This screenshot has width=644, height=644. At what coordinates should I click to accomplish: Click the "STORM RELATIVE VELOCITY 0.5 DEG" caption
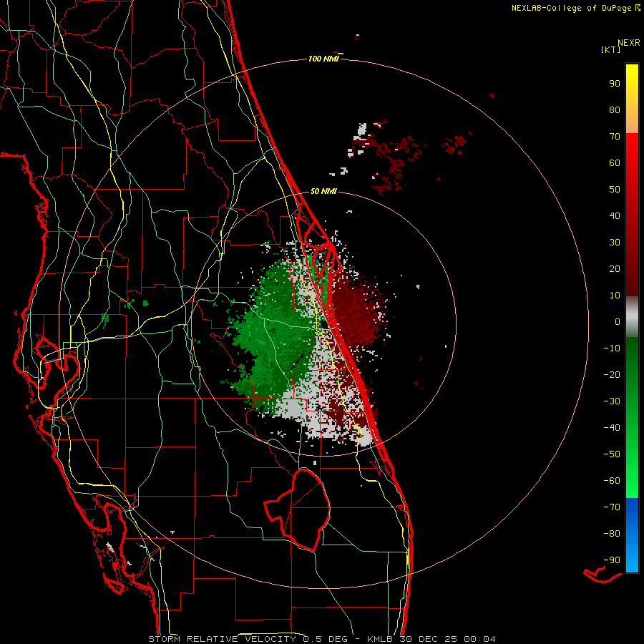248,639
